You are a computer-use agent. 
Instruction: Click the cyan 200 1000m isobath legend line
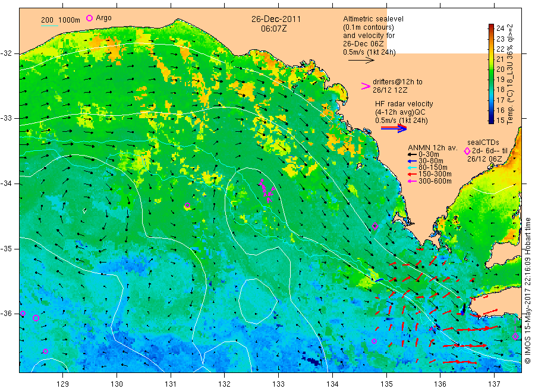(49, 26)
